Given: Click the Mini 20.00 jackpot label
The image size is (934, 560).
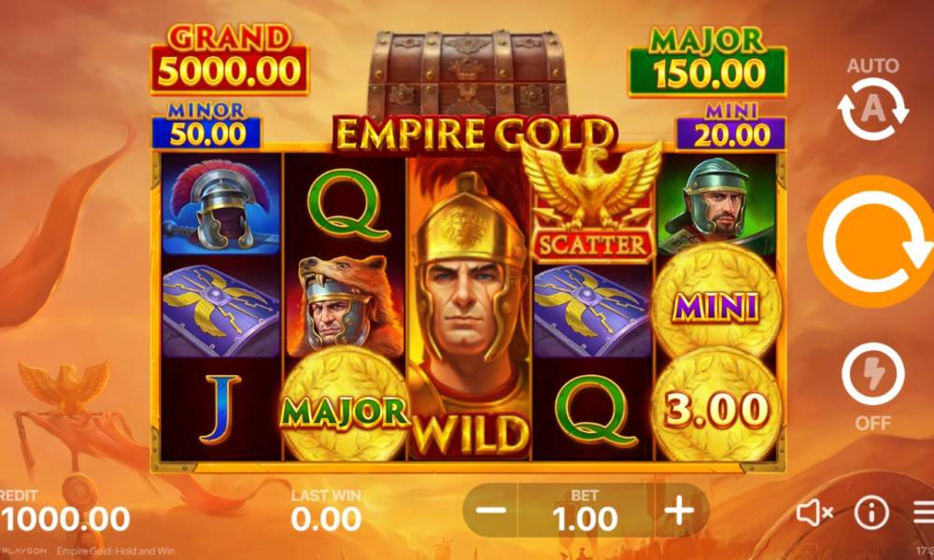Looking at the screenshot, I should click(x=731, y=126).
